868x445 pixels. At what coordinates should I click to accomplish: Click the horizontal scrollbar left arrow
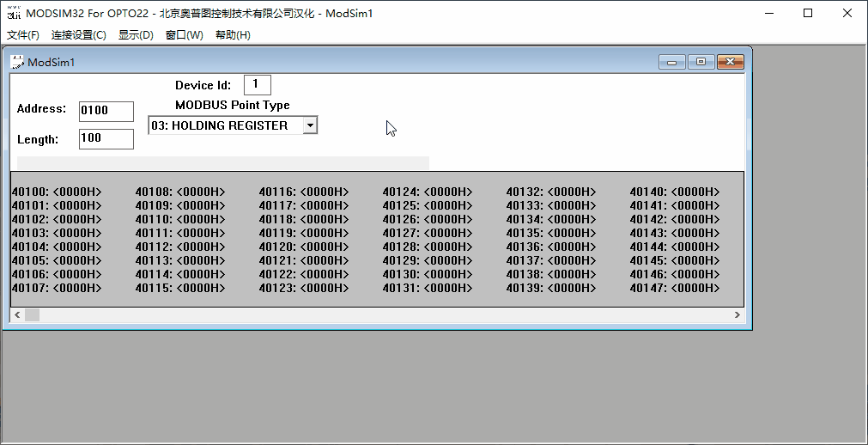pos(18,314)
